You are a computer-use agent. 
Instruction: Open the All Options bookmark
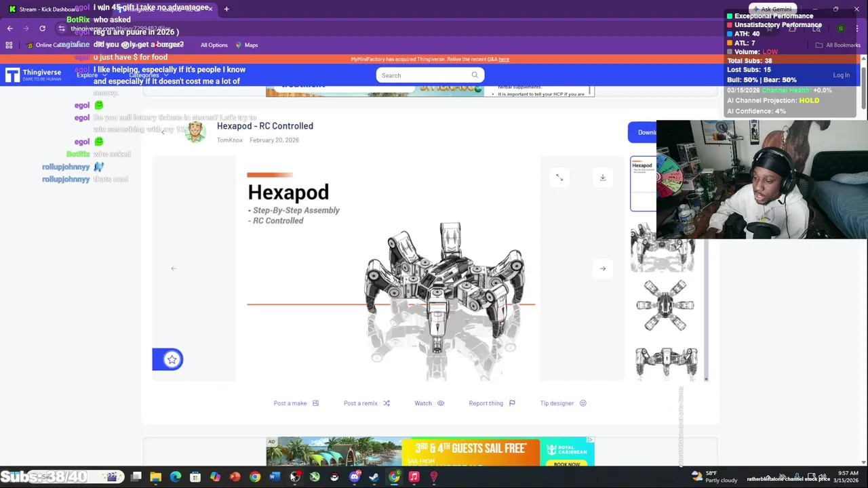coord(214,45)
